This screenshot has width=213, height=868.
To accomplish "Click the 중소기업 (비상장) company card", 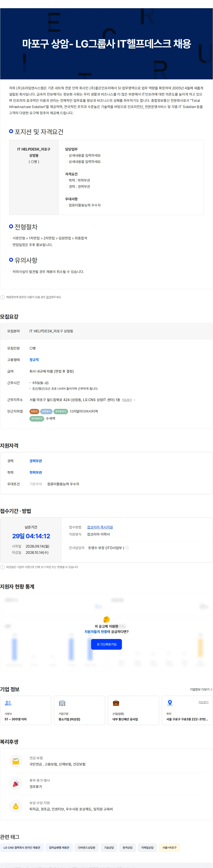I will pyautogui.click(x=79, y=710).
